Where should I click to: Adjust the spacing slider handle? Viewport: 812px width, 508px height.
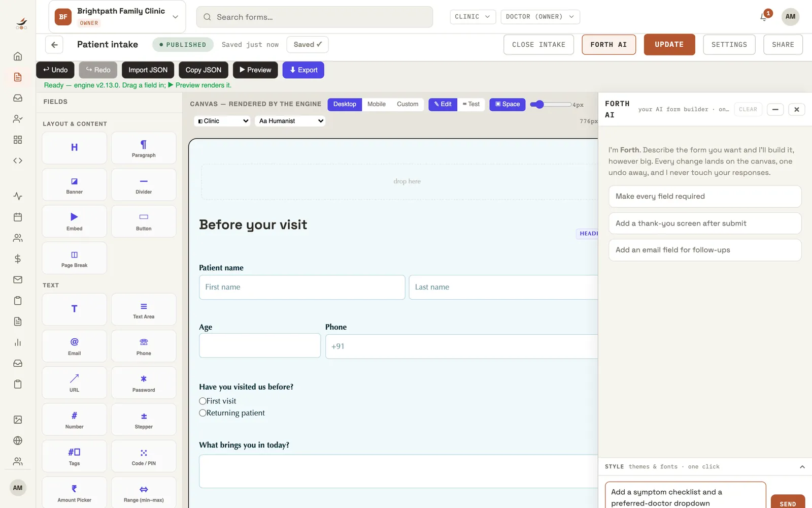pyautogui.click(x=539, y=104)
